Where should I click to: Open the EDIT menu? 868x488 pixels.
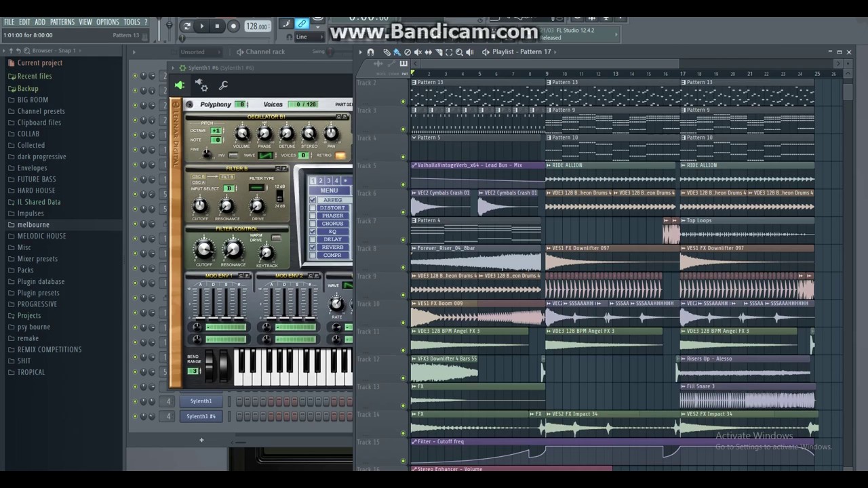[24, 22]
